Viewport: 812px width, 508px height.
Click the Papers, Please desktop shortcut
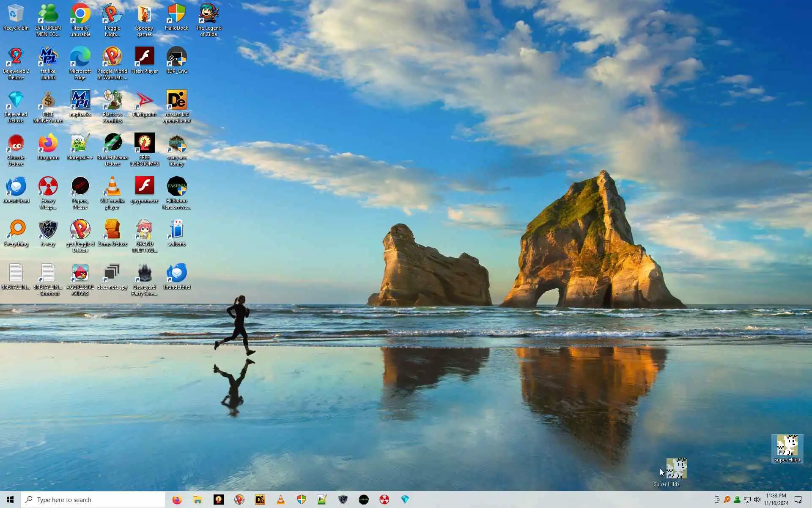(80, 191)
